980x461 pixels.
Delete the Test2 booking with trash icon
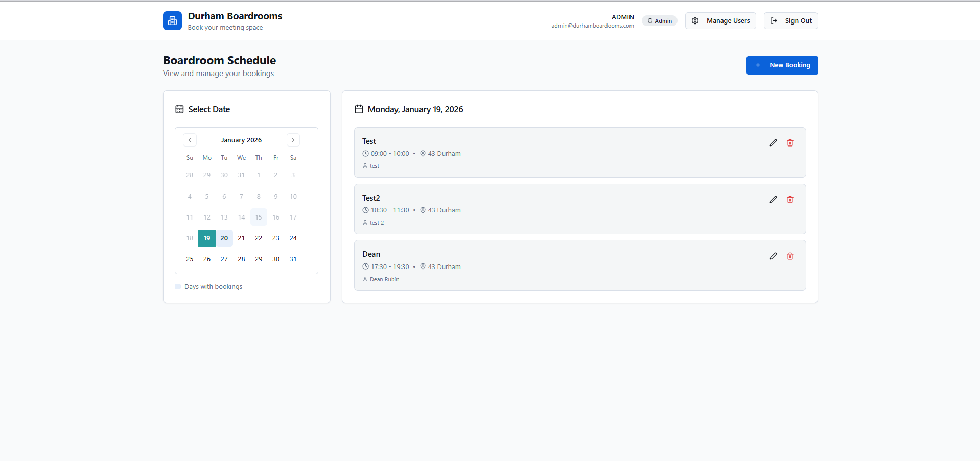tap(790, 200)
